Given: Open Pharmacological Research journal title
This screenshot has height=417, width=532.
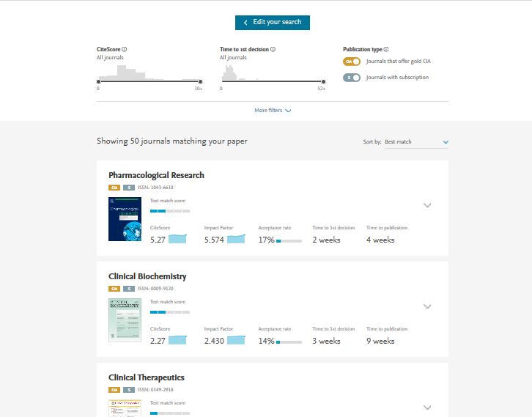Looking at the screenshot, I should click(156, 175).
